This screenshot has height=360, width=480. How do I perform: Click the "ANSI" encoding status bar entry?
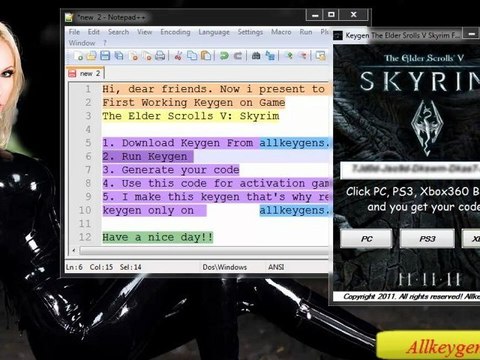coord(276,267)
